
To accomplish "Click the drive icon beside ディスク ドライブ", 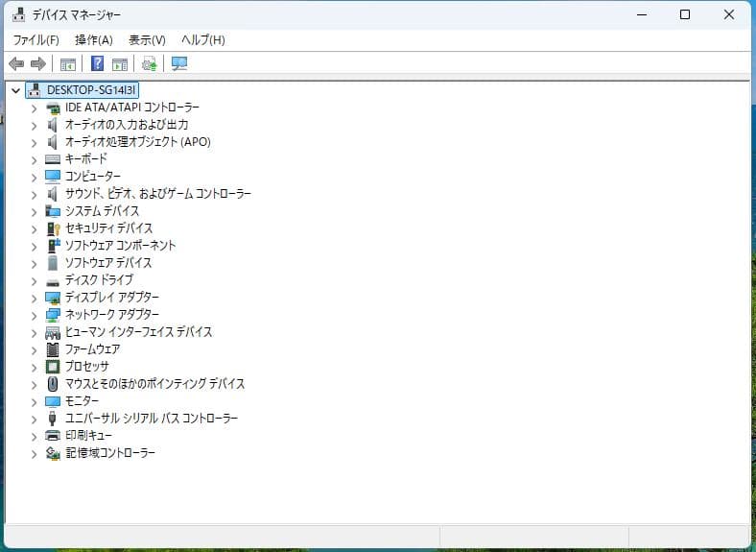I will click(53, 282).
